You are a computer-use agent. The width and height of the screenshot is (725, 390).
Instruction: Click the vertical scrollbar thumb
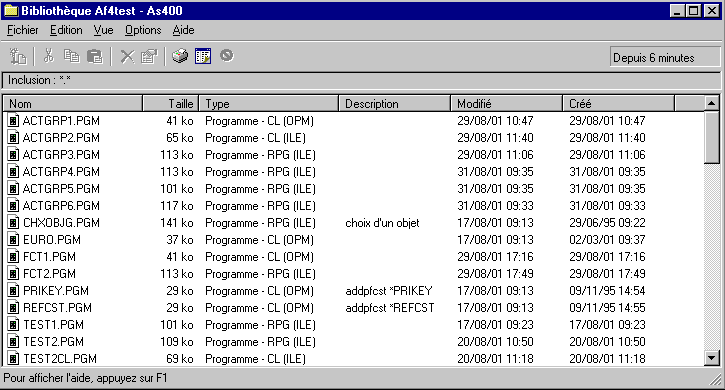point(712,137)
